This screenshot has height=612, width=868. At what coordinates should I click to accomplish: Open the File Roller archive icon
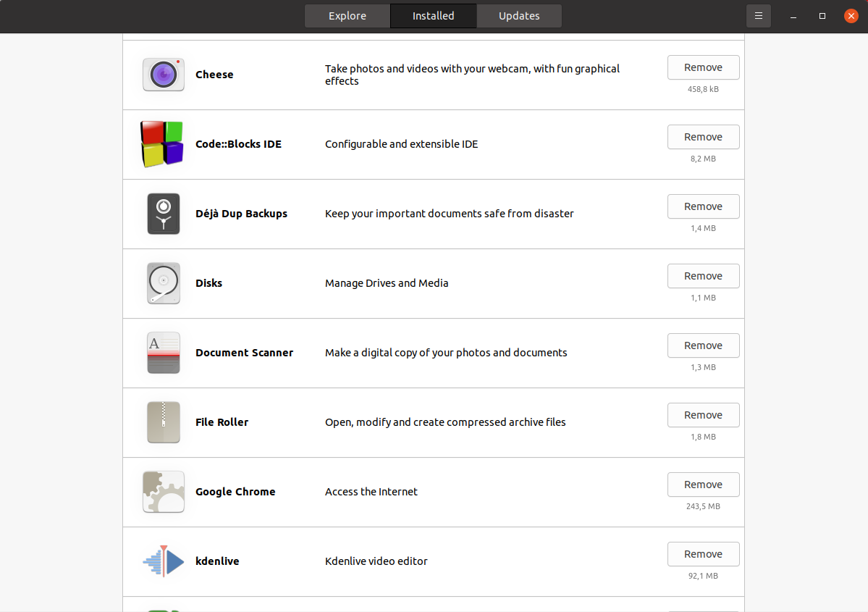pos(163,422)
